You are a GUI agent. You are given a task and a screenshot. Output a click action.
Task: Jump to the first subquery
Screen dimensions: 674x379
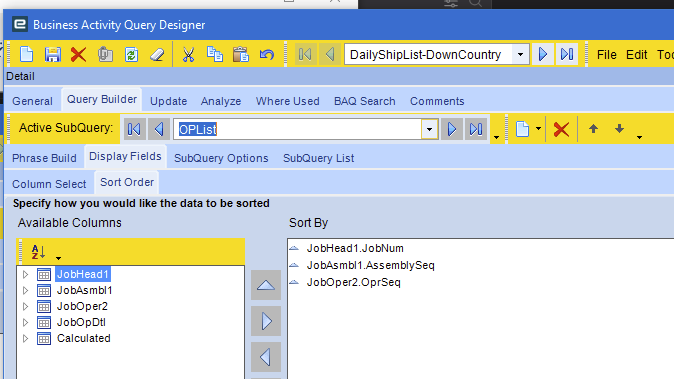135,129
